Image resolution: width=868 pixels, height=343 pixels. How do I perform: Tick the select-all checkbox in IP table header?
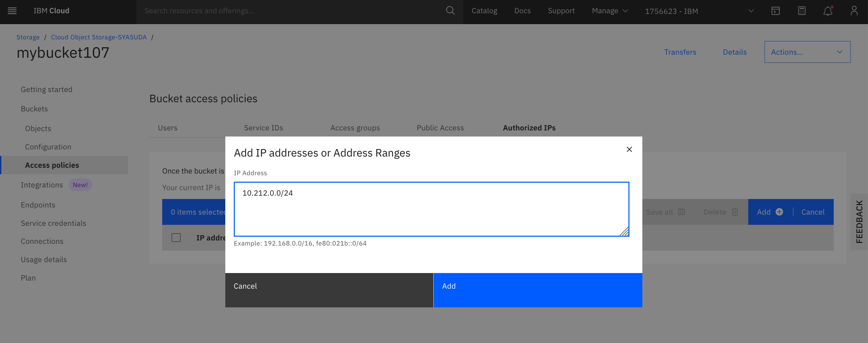click(176, 238)
